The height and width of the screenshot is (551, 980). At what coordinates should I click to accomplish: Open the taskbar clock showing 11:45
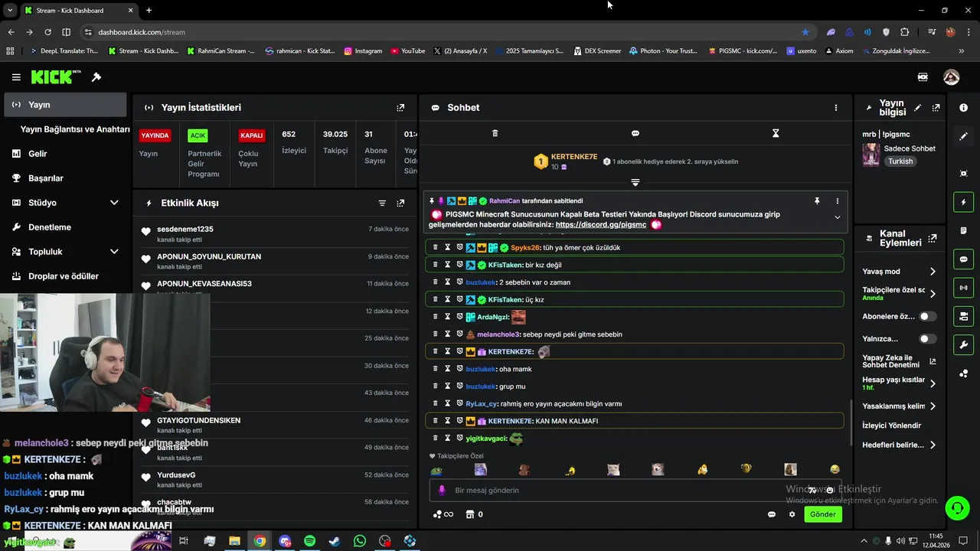coord(936,541)
